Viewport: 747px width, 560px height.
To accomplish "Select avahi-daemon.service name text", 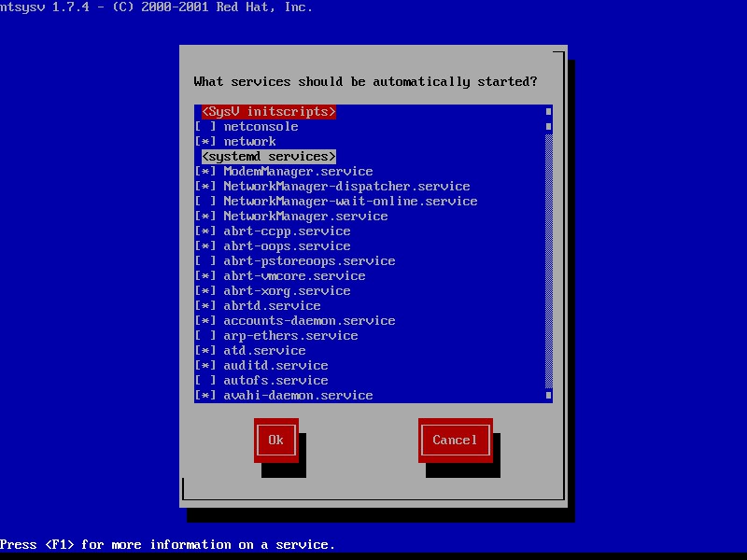I will pyautogui.click(x=298, y=395).
